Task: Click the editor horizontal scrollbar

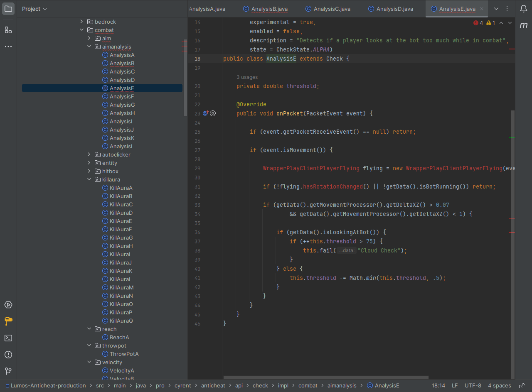Action: point(326,377)
